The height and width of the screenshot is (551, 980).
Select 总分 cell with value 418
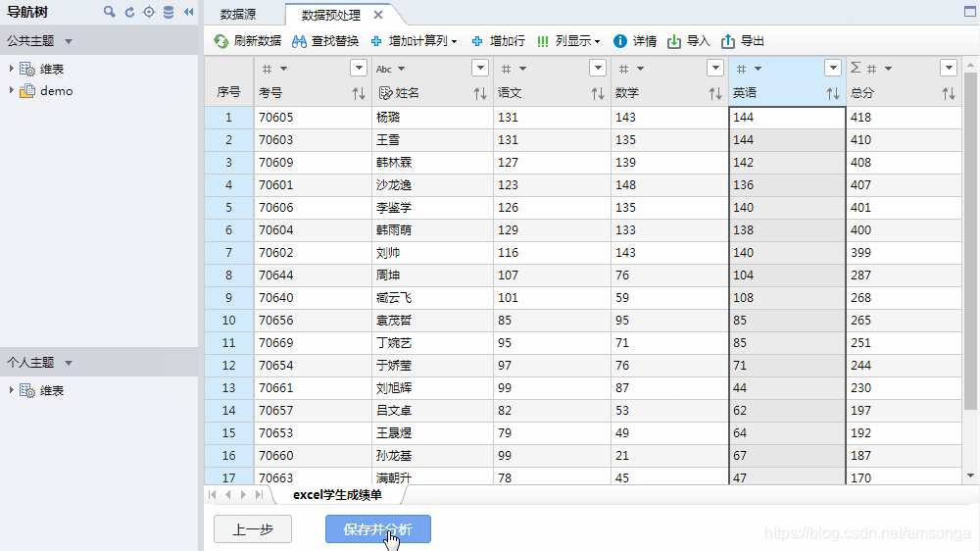point(904,118)
